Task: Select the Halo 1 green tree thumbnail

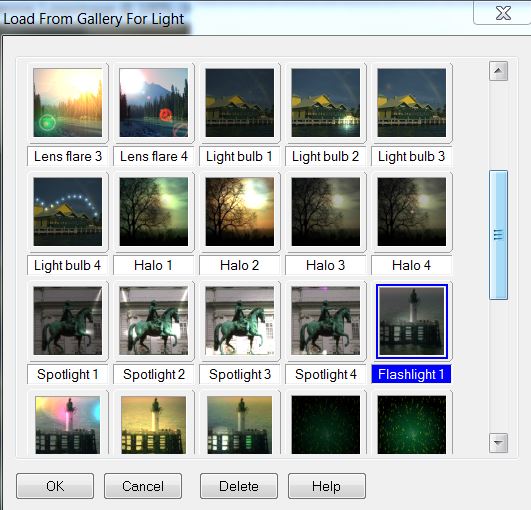Action: pos(154,212)
